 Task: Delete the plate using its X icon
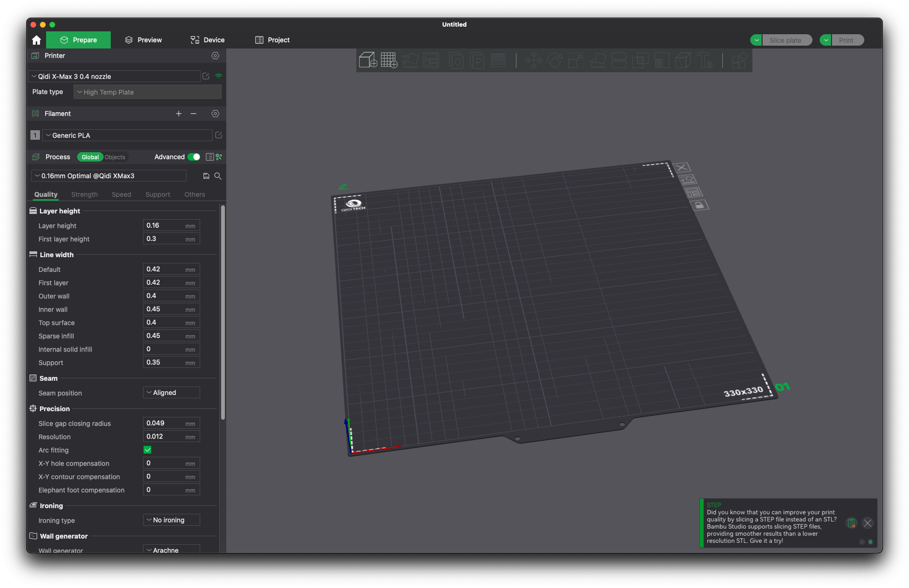coord(681,167)
